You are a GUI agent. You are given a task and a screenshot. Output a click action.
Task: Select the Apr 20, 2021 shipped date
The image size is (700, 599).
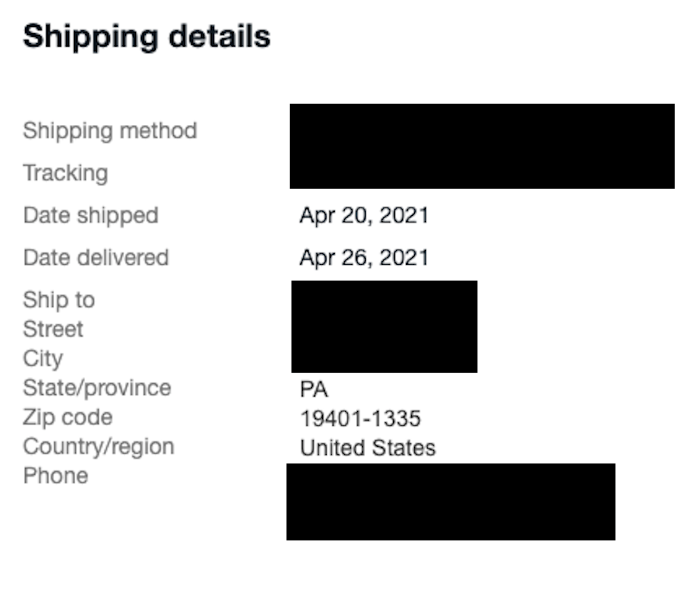(364, 216)
